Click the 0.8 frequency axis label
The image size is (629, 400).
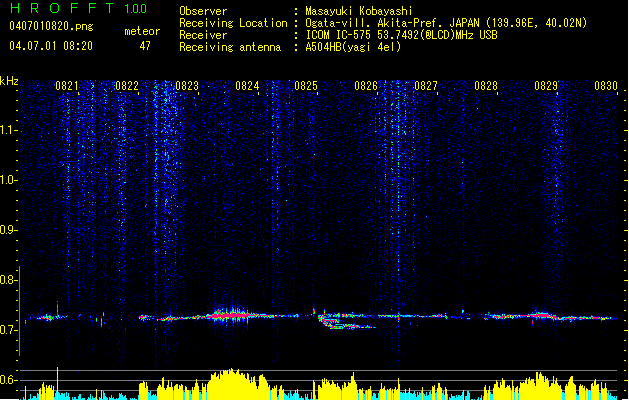coord(9,280)
